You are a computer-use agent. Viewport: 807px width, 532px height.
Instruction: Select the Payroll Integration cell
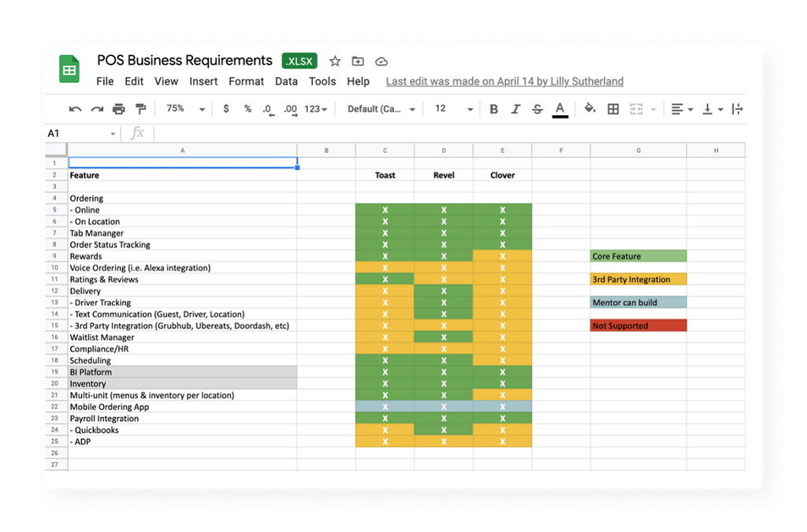(182, 419)
